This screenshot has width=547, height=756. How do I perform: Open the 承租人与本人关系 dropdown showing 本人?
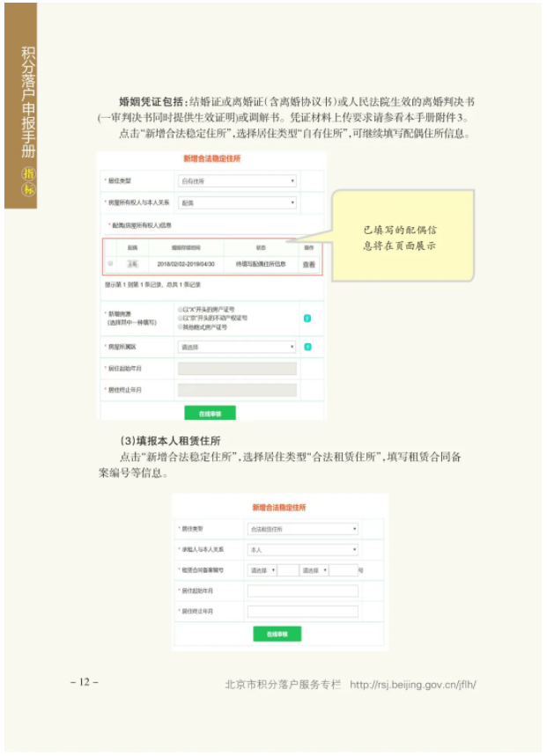tap(303, 550)
